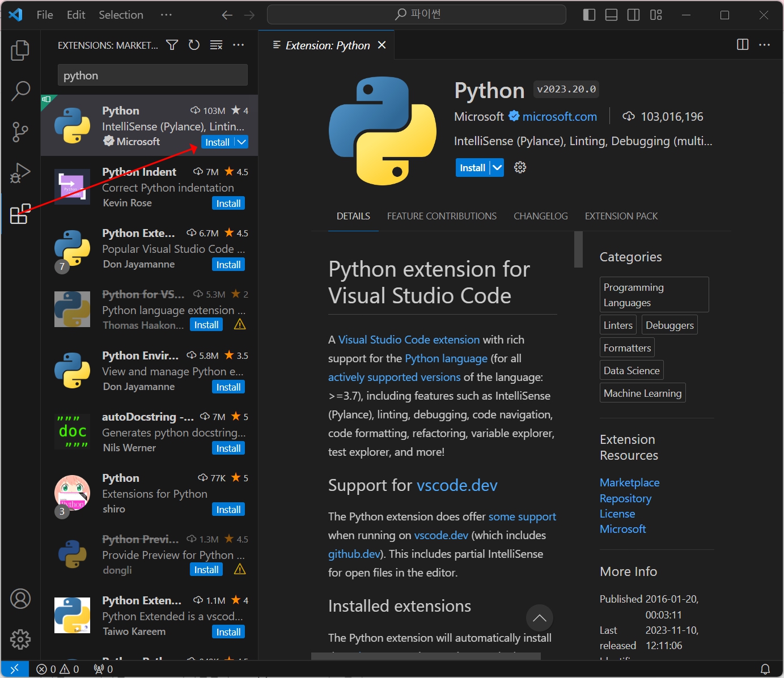Screen dimensions: 784x678
Task: Expand Install dropdown in Python list item
Action: coord(241,142)
